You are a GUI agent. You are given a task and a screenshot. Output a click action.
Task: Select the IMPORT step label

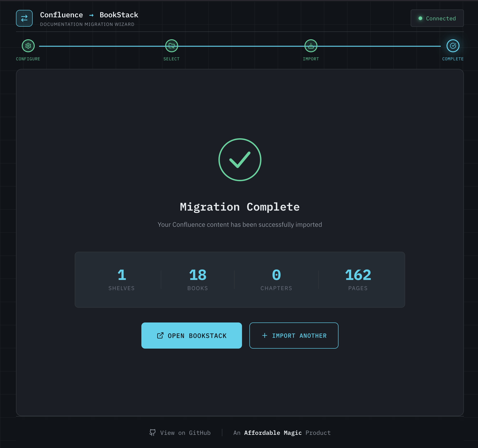pyautogui.click(x=311, y=59)
